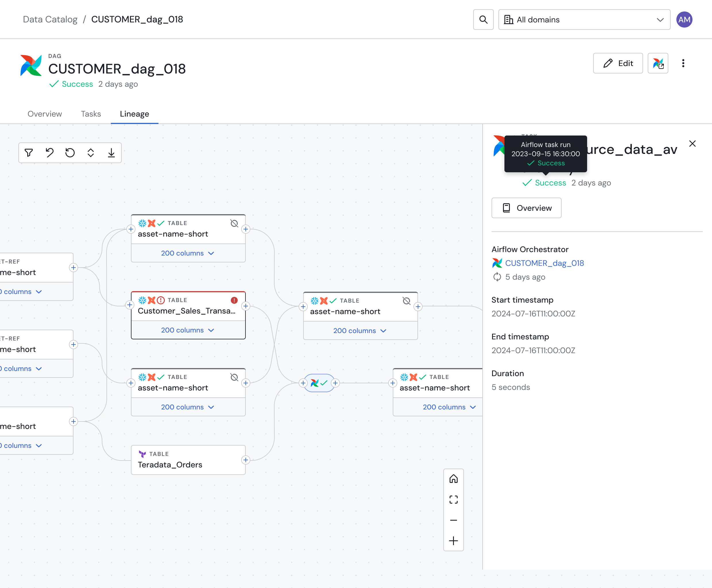Viewport: 712px width, 588px height.
Task: Switch to the Overview tab
Action: [44, 114]
